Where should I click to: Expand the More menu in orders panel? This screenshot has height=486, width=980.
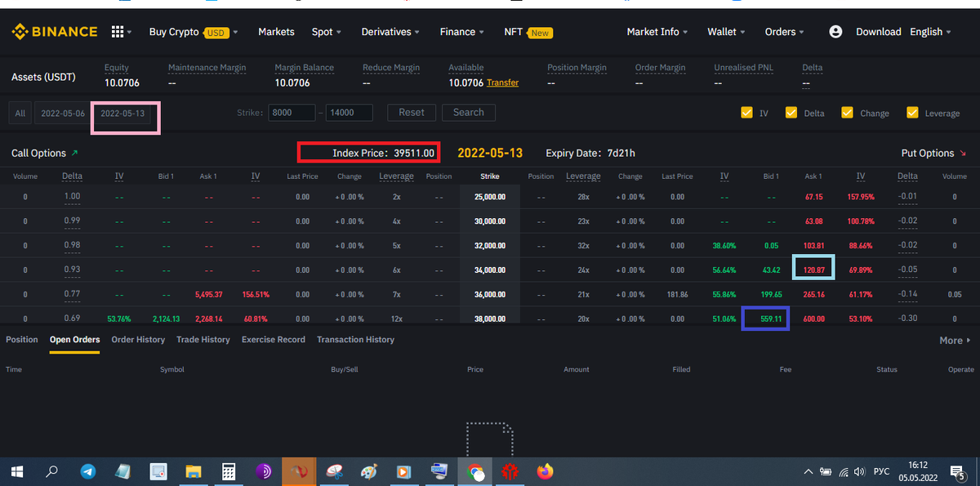coord(955,341)
